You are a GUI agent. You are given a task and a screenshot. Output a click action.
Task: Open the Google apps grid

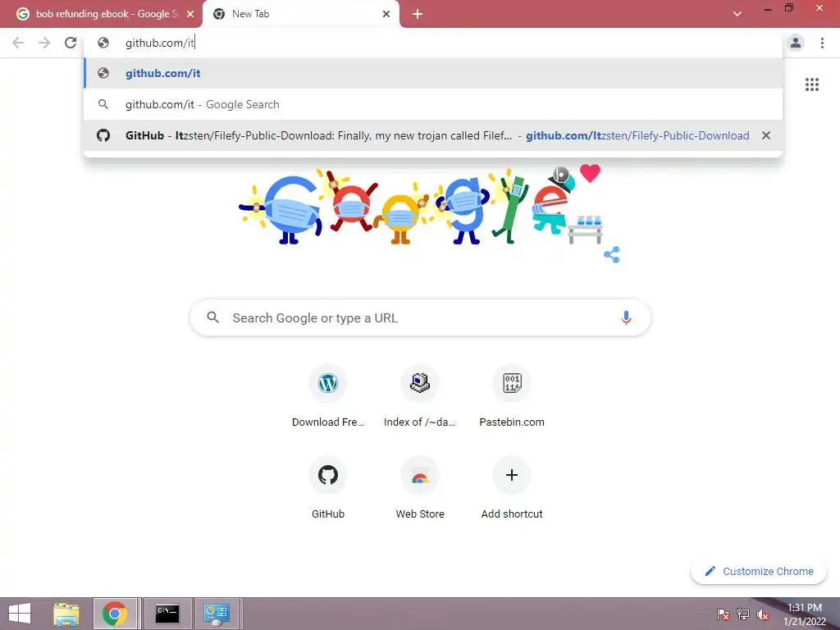coord(811,84)
